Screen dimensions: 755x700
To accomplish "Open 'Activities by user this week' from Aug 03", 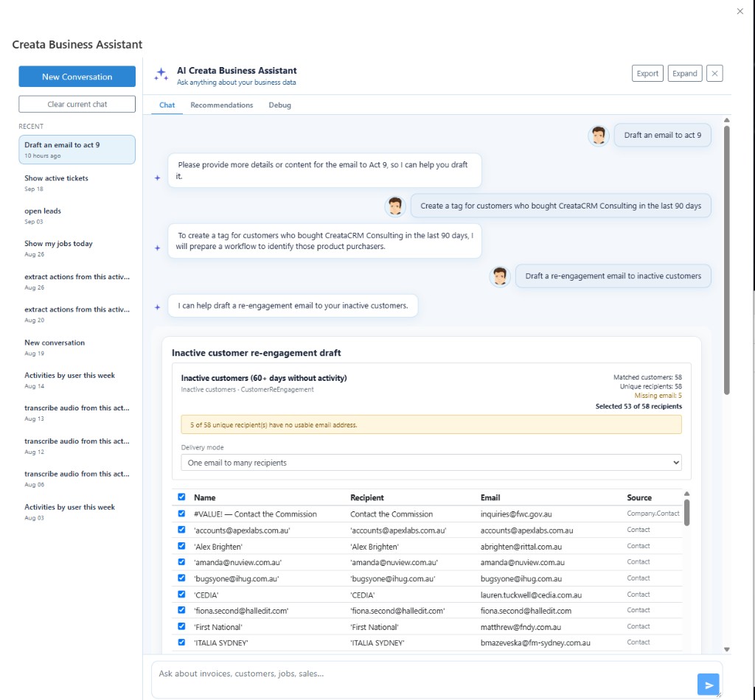I will [x=77, y=512].
